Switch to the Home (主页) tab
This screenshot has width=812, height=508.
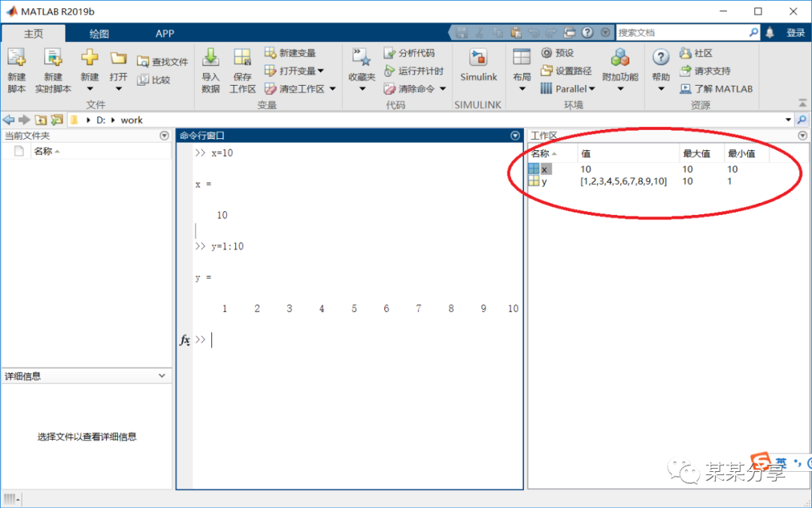click(x=34, y=34)
